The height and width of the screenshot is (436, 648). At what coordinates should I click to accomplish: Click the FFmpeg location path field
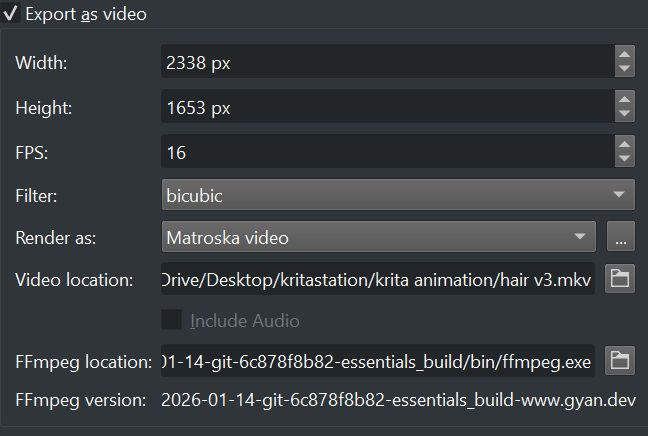coord(378,360)
